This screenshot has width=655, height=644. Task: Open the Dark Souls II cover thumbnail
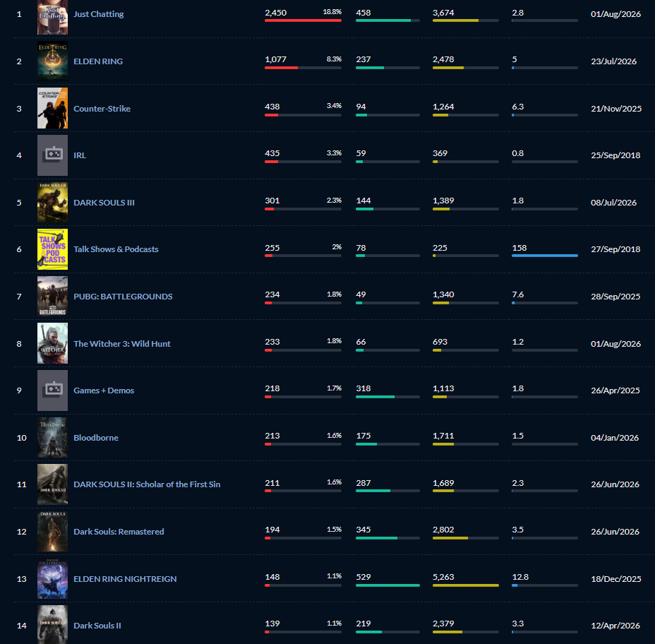[52, 624]
